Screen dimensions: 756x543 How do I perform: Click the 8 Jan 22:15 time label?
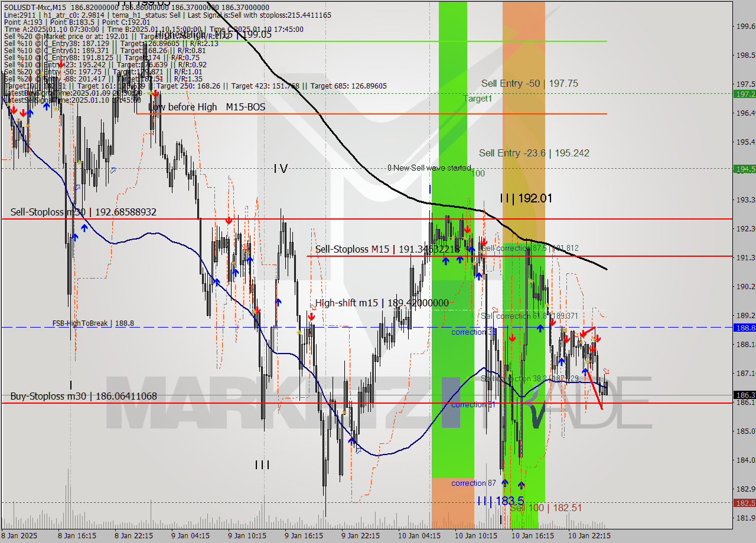[134, 536]
